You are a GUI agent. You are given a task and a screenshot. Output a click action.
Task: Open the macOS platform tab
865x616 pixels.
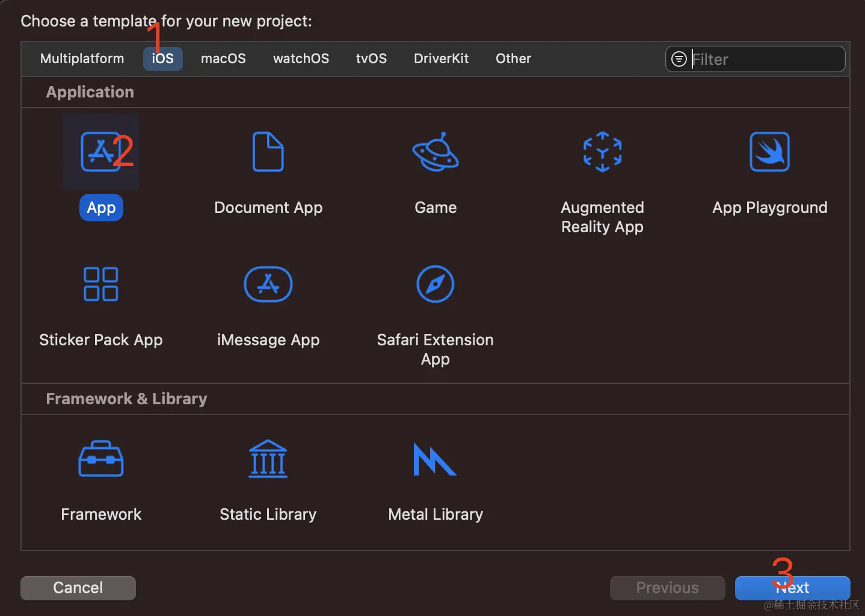223,59
